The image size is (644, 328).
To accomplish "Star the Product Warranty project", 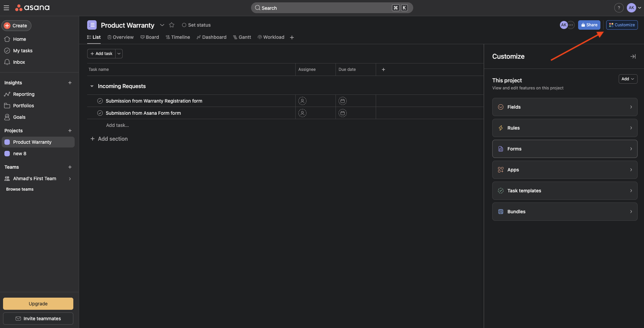I will 172,25.
